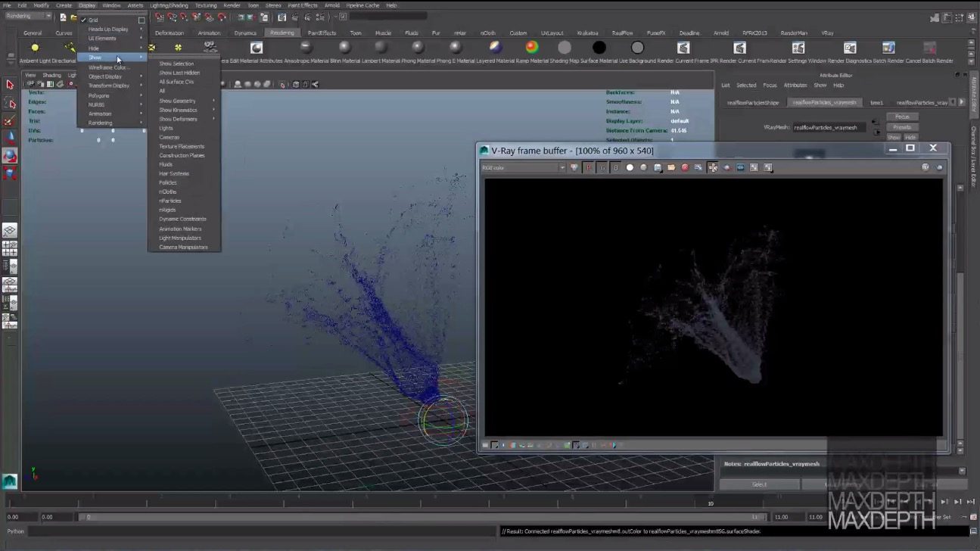Click the Render Diagnostics shelf icon
This screenshot has height=551, width=980.
pyautogui.click(x=850, y=48)
